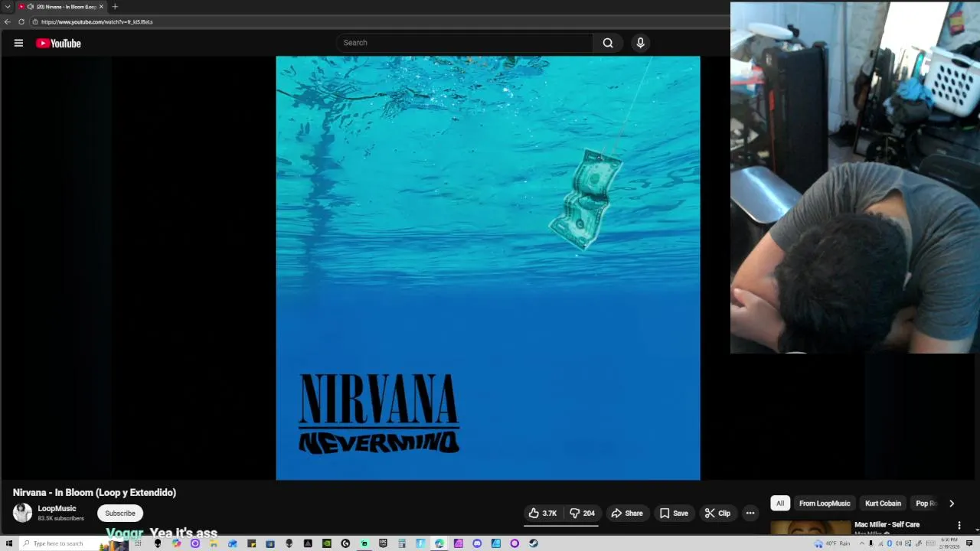This screenshot has width=980, height=551.
Task: Open Logitech G HUB on taskbar
Action: 345,543
